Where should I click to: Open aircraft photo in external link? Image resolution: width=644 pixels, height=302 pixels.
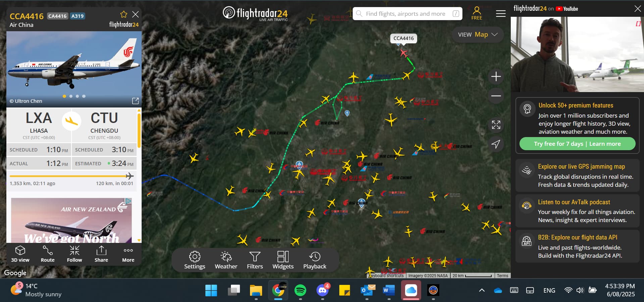[135, 101]
